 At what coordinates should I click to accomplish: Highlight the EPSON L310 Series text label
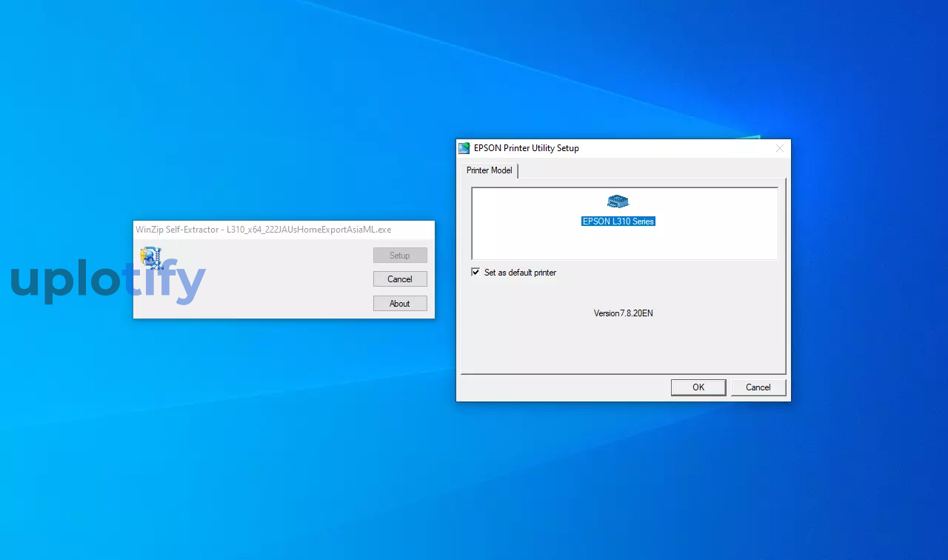(618, 221)
